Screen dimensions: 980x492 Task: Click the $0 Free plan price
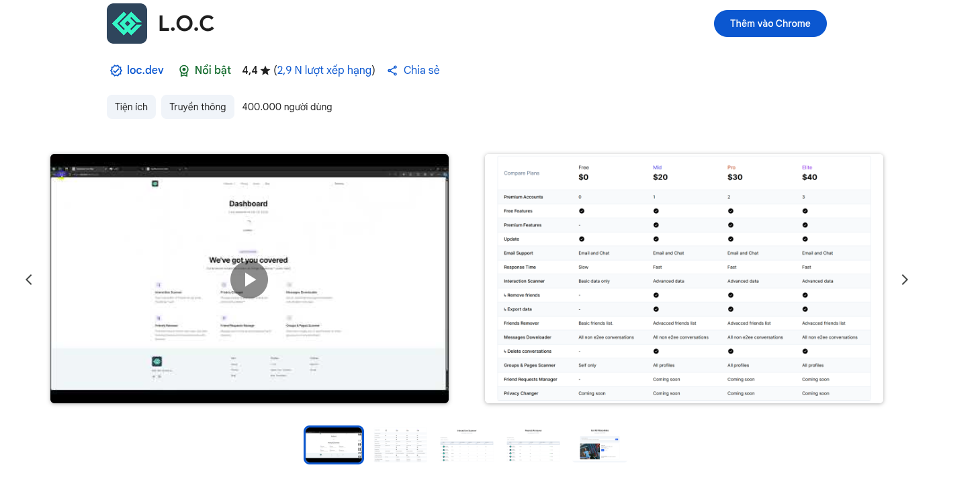(583, 177)
